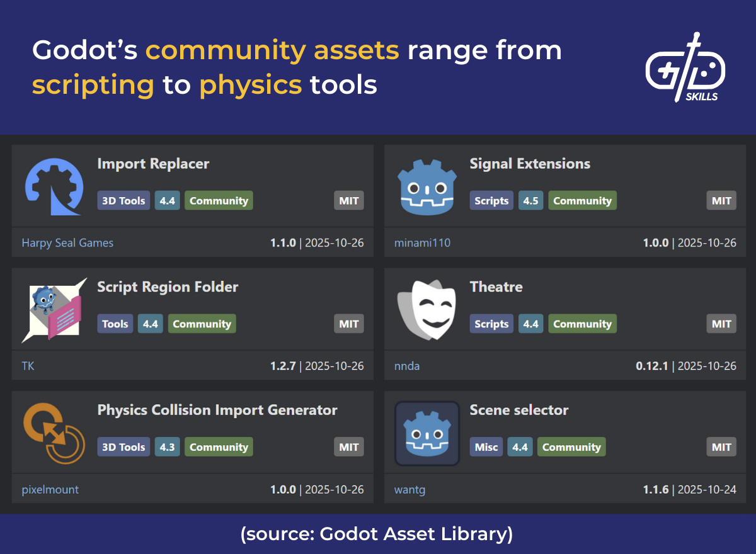Open the wantg author profile
The image size is (756, 554).
(410, 489)
